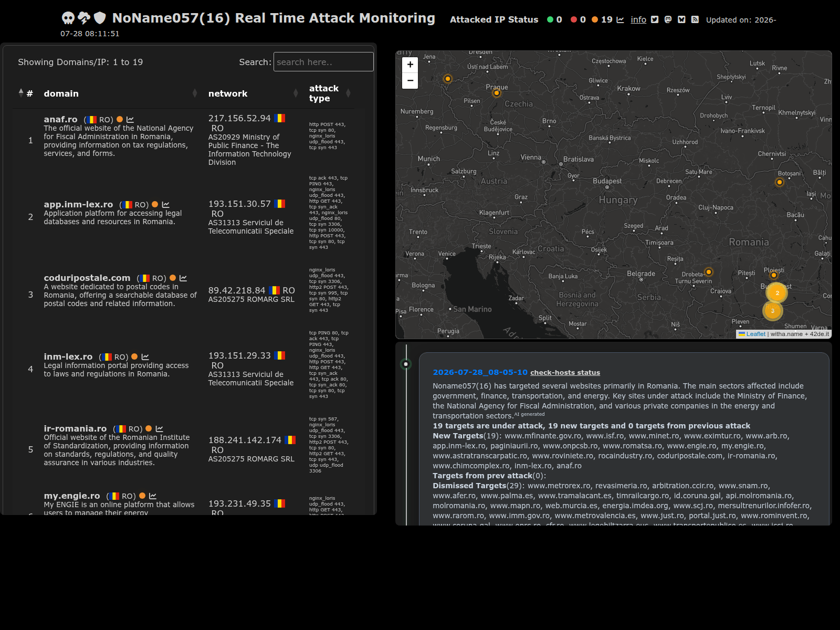Open the Leaflet attribution link
The height and width of the screenshot is (630, 840).
tap(755, 334)
